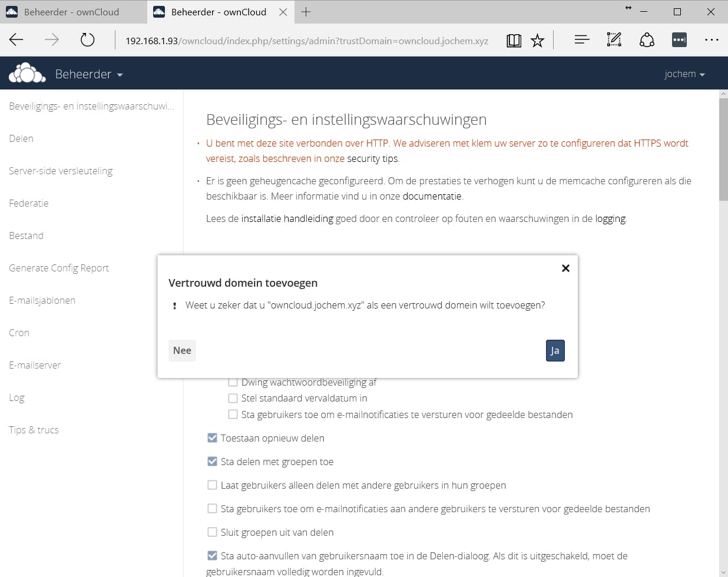Refresh the page
The height and width of the screenshot is (577, 728).
pos(87,40)
